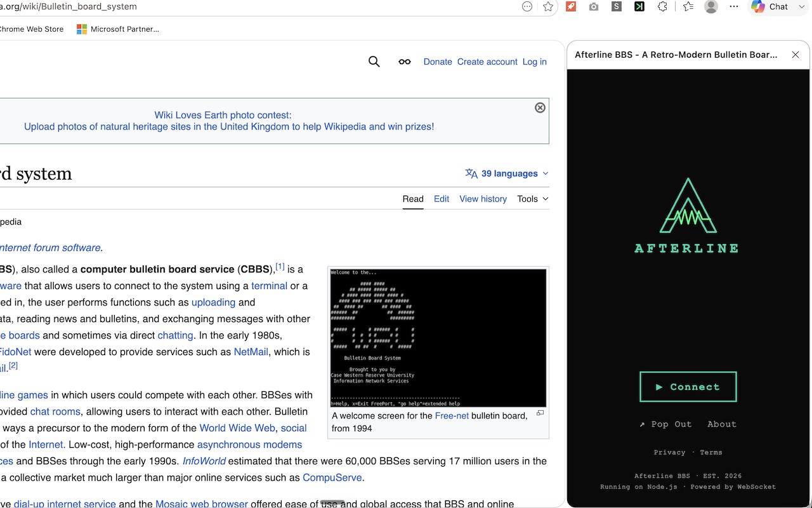Jump to citation footnote [1]
This screenshot has width=812, height=508.
pos(280,267)
